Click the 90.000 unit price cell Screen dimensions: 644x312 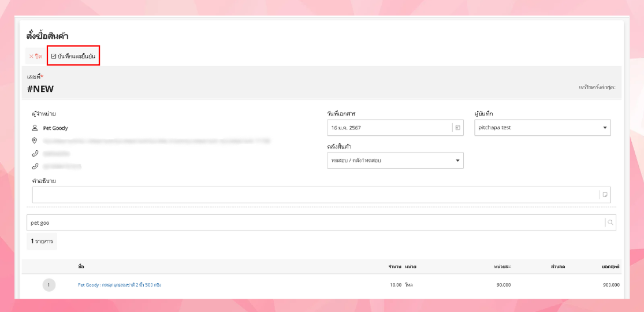pos(503,285)
